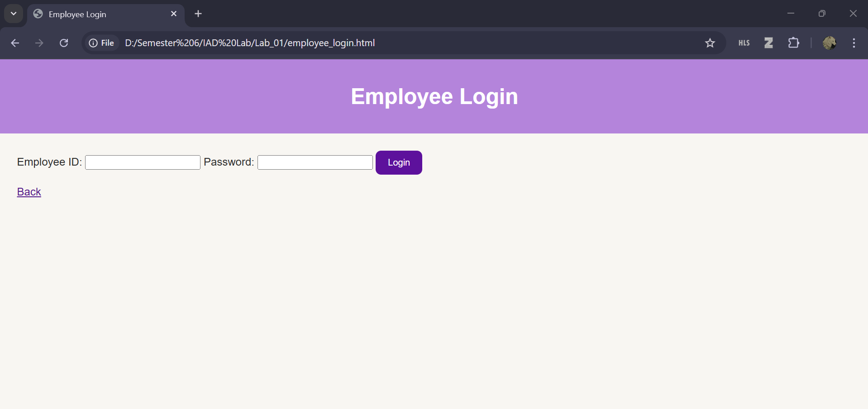Screen dimensions: 868x409
Task: Navigate back with the back arrow
Action: click(15, 43)
